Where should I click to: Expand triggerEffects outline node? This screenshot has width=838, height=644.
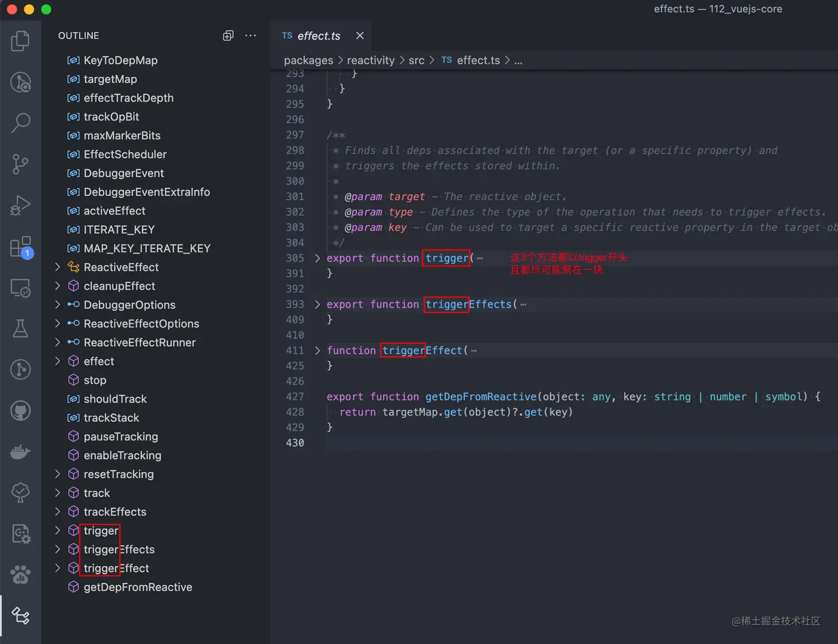click(58, 549)
